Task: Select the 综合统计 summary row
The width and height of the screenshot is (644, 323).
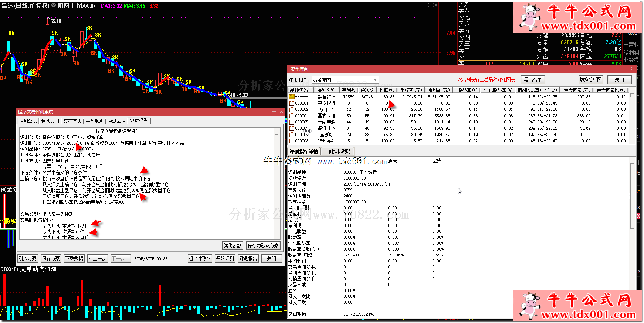Action: pos(458,97)
